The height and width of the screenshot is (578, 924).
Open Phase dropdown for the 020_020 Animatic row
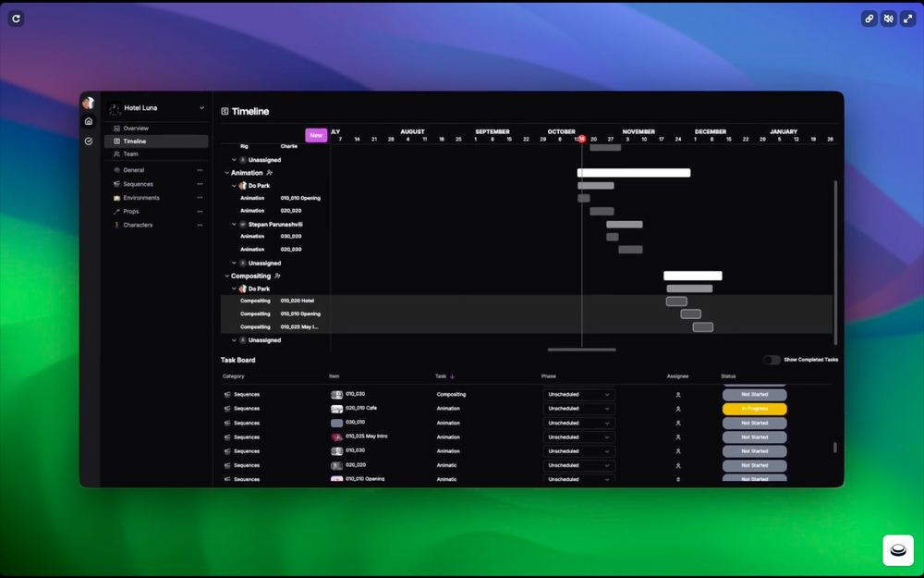[x=578, y=465]
